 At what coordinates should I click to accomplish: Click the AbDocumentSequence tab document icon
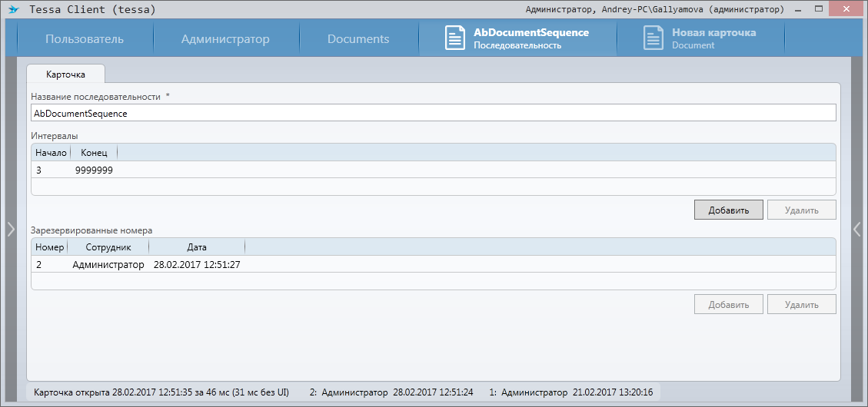(x=455, y=38)
